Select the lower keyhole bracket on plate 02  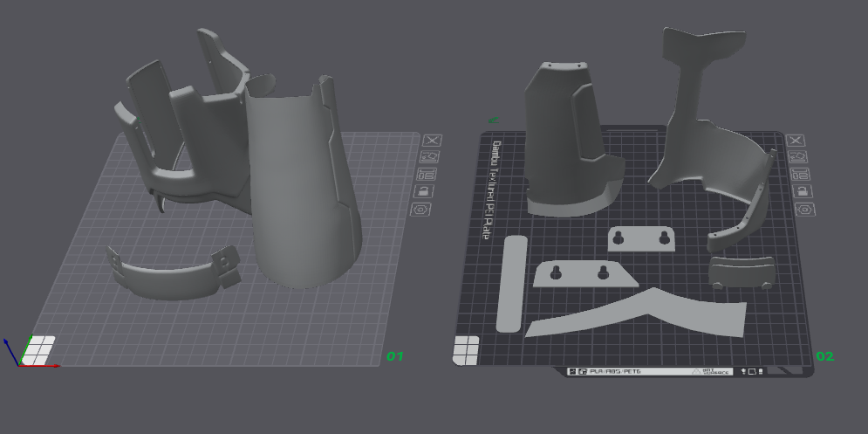tap(580, 274)
